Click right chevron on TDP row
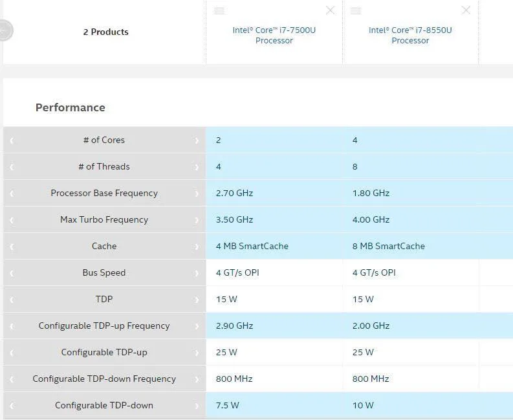This screenshot has height=420, width=513. click(197, 300)
